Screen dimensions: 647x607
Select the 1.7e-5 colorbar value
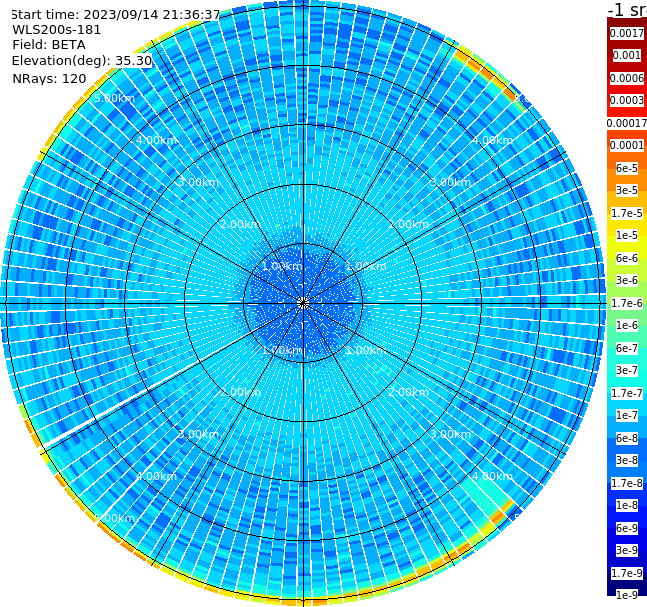(x=627, y=213)
